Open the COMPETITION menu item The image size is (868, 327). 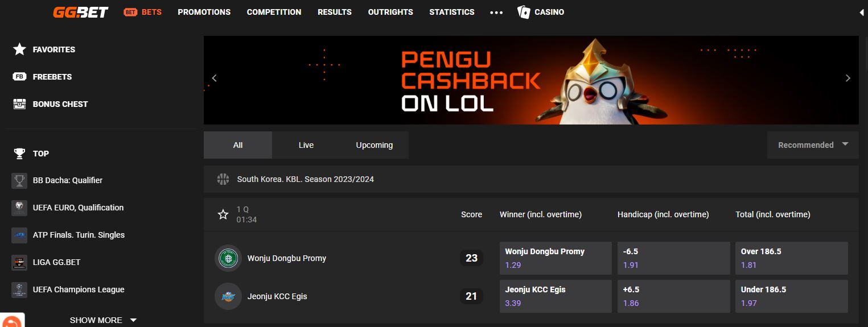274,12
